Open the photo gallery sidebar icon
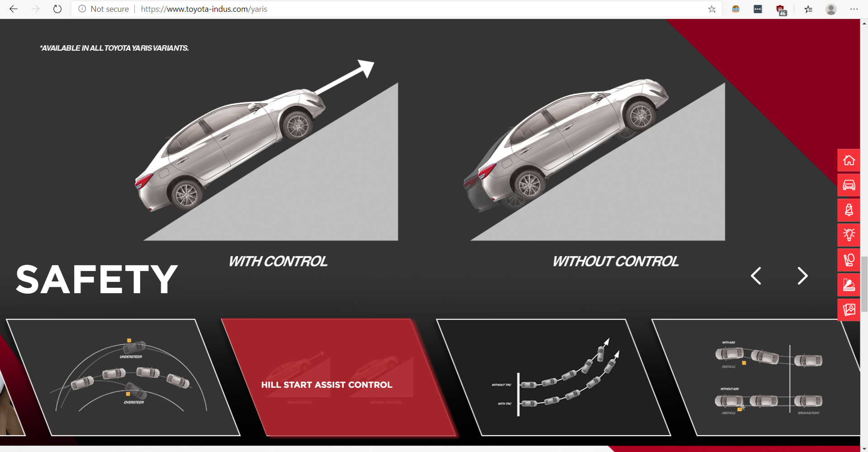Viewport: 868px width, 452px height. [x=849, y=309]
